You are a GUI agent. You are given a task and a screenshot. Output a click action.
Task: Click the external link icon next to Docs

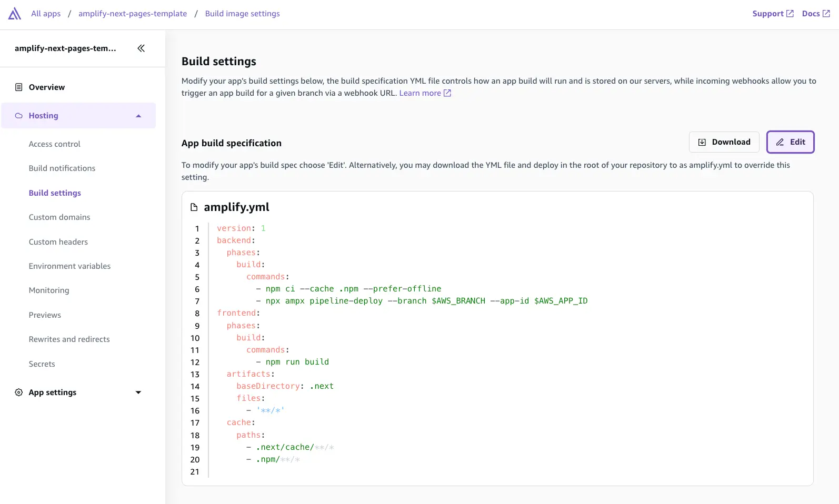[x=826, y=14]
